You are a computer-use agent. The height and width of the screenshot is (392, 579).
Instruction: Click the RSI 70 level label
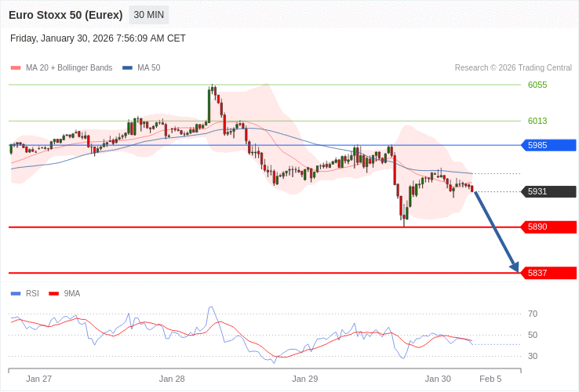pos(533,314)
